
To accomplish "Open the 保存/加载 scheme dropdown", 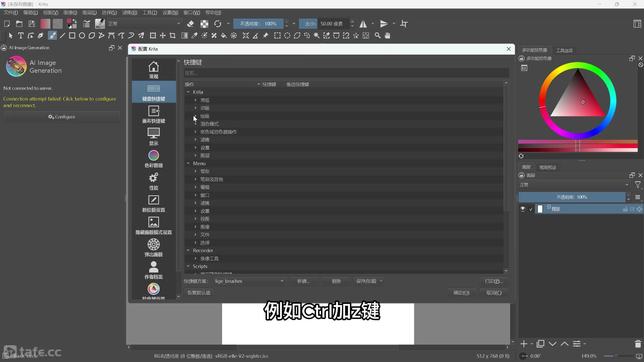I will pos(369,281).
